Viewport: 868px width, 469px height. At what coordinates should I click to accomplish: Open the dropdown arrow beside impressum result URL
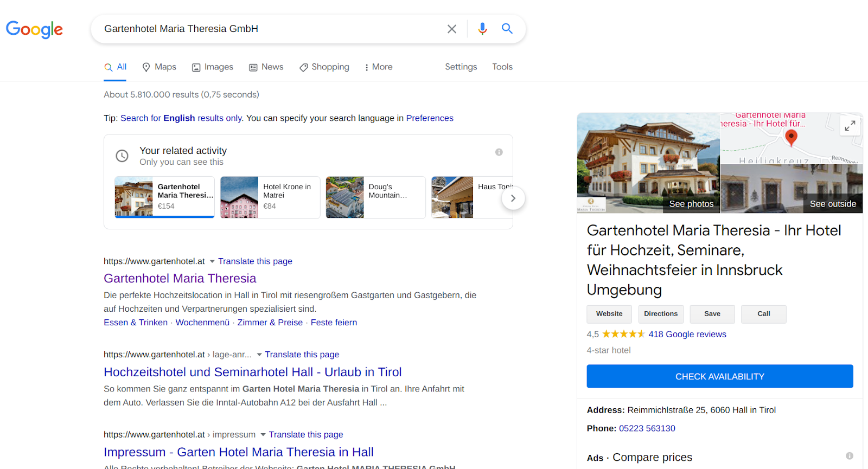pos(263,435)
